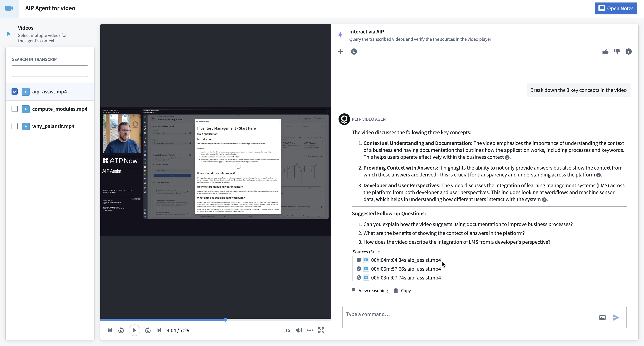Seek using the video progress bar
The height and width of the screenshot is (346, 644).
click(226, 319)
